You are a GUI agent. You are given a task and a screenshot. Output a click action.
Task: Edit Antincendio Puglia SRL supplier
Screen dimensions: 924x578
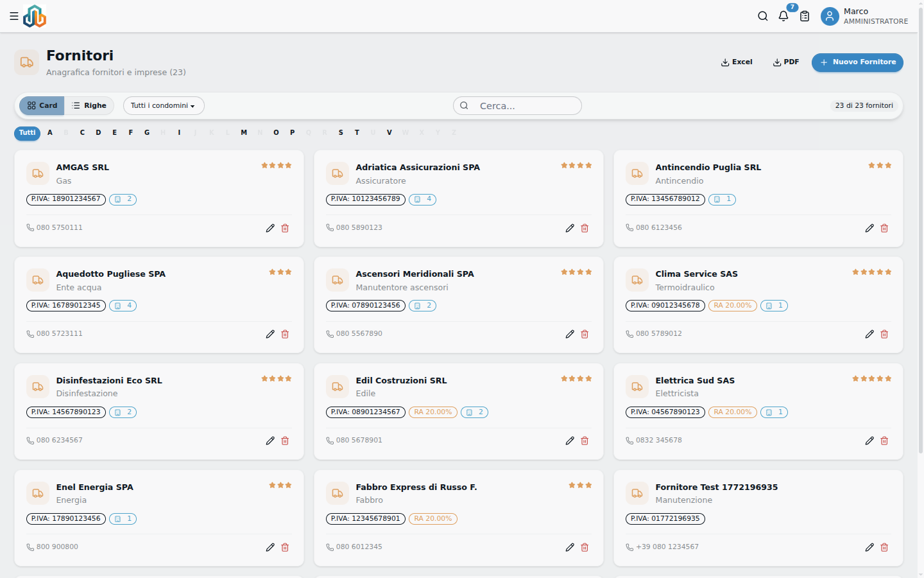click(869, 228)
